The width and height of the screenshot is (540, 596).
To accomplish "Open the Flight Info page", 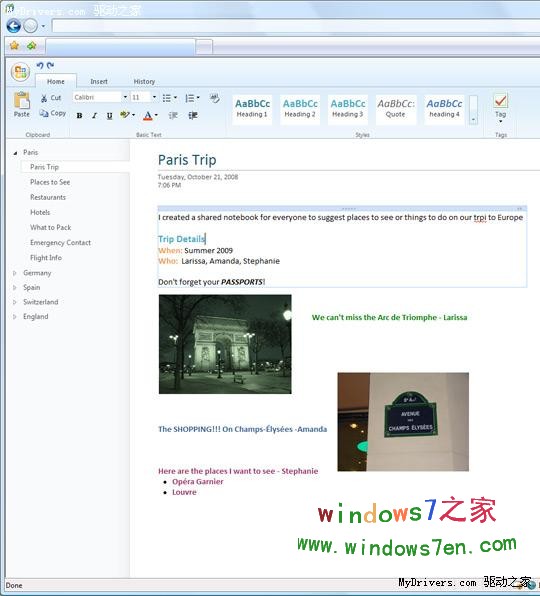I will pos(46,258).
